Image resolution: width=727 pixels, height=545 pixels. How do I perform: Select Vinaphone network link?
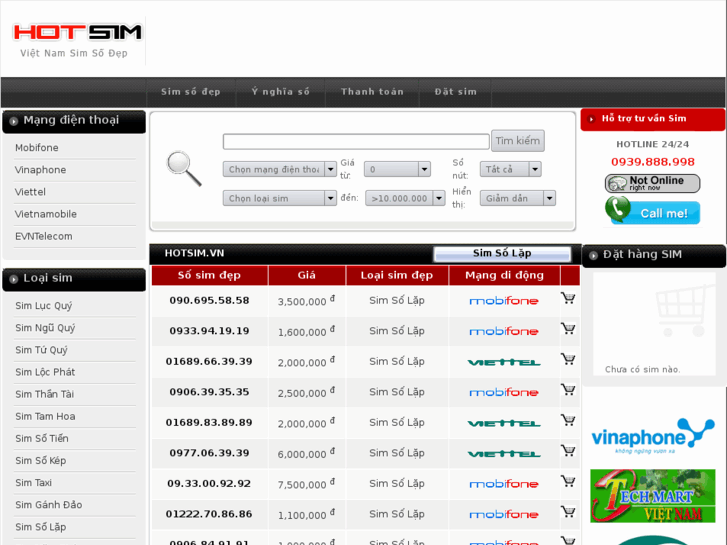tap(40, 170)
